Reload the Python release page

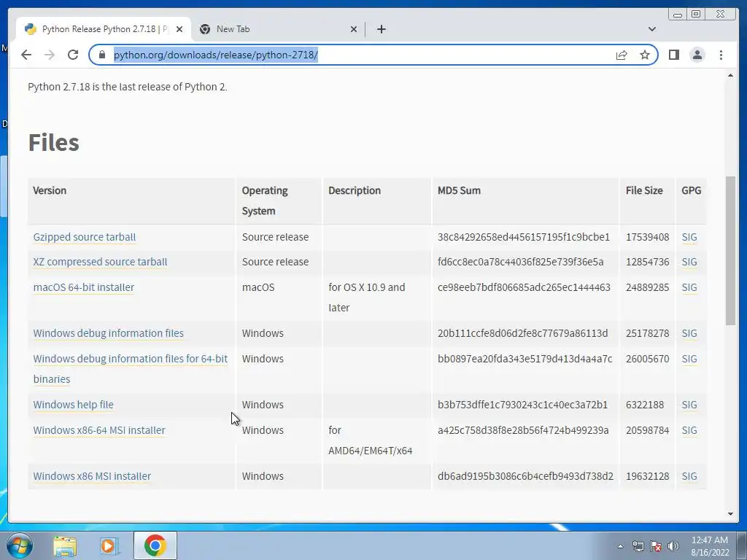pos(73,55)
